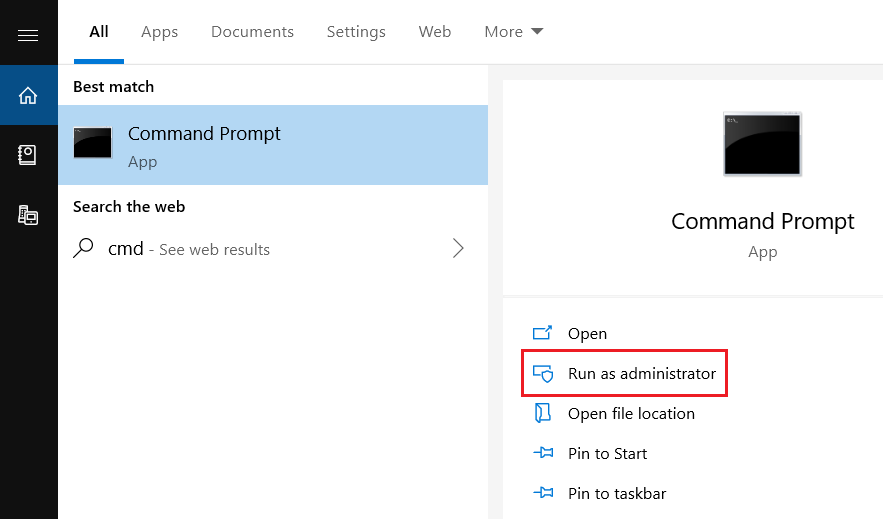
Task: Click the magnifier icon beside cmd
Action: click(x=83, y=248)
